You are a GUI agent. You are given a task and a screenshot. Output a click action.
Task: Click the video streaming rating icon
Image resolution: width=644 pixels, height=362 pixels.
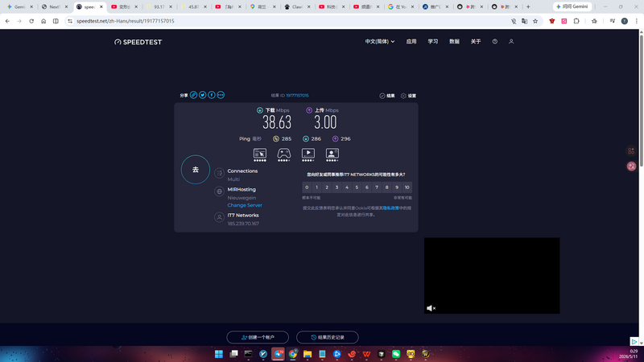pyautogui.click(x=308, y=154)
